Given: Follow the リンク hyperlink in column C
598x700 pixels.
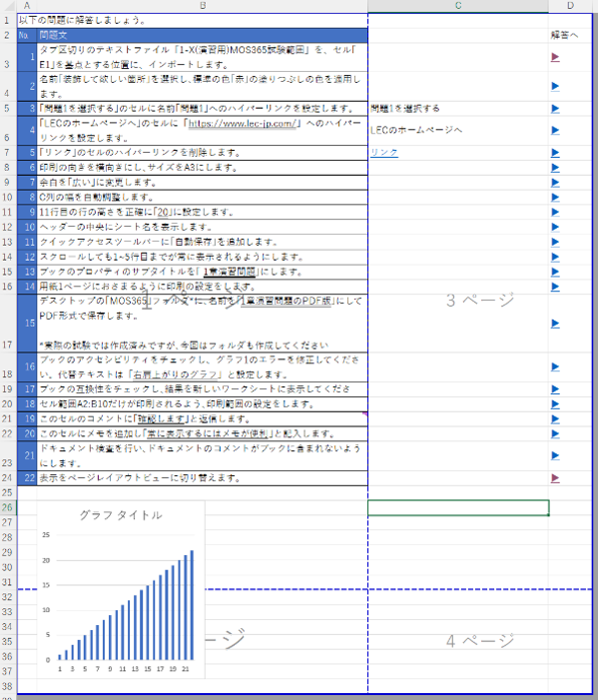Looking at the screenshot, I should point(383,153).
